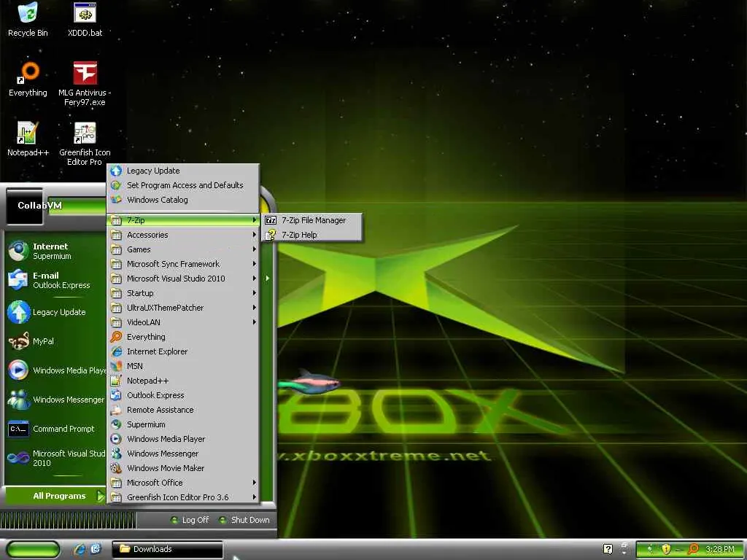
Task: Launch Outlook Express from All Programs list
Action: pyautogui.click(x=183, y=395)
